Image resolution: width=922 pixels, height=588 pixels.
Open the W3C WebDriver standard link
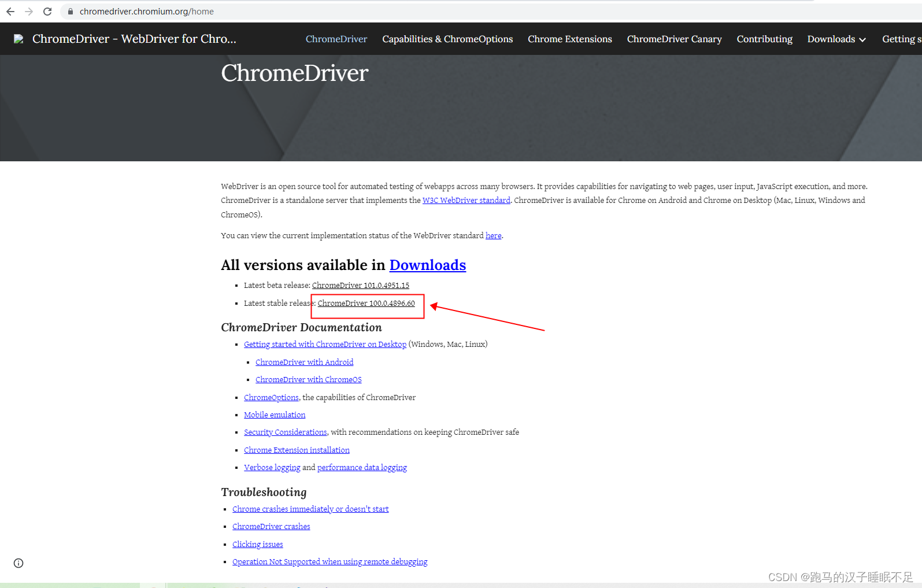466,201
